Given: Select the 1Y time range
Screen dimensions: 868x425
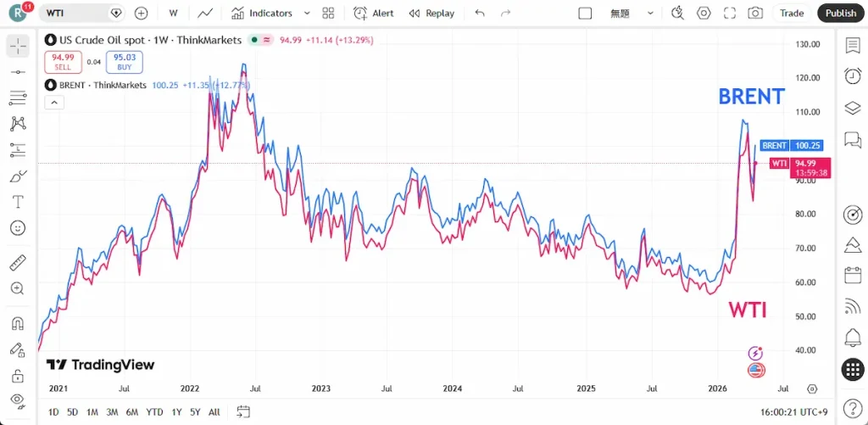Looking at the screenshot, I should click(176, 411).
